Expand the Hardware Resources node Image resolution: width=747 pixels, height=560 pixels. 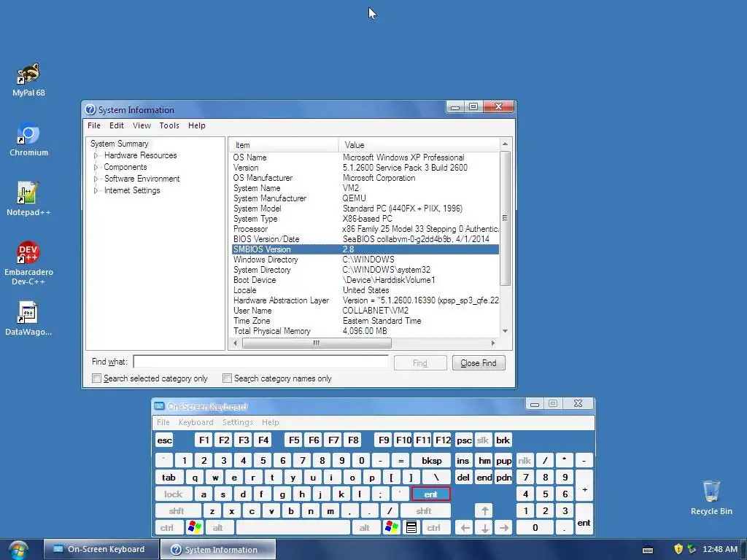(x=96, y=156)
